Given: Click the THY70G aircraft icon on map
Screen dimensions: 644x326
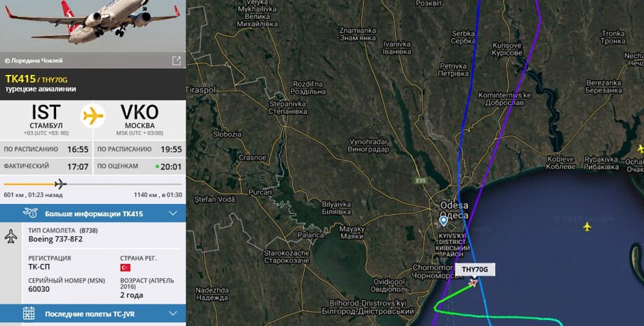Looking at the screenshot, I should [x=473, y=283].
